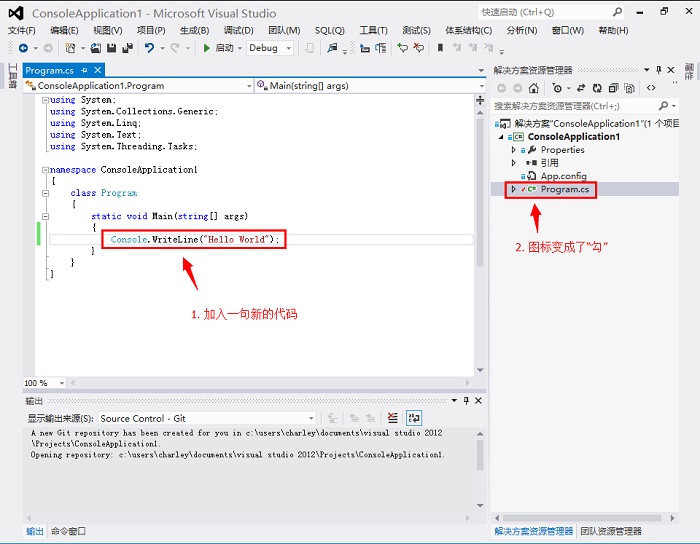The image size is (700, 544).
Task: Open the 文件(F) menu
Action: [x=21, y=30]
